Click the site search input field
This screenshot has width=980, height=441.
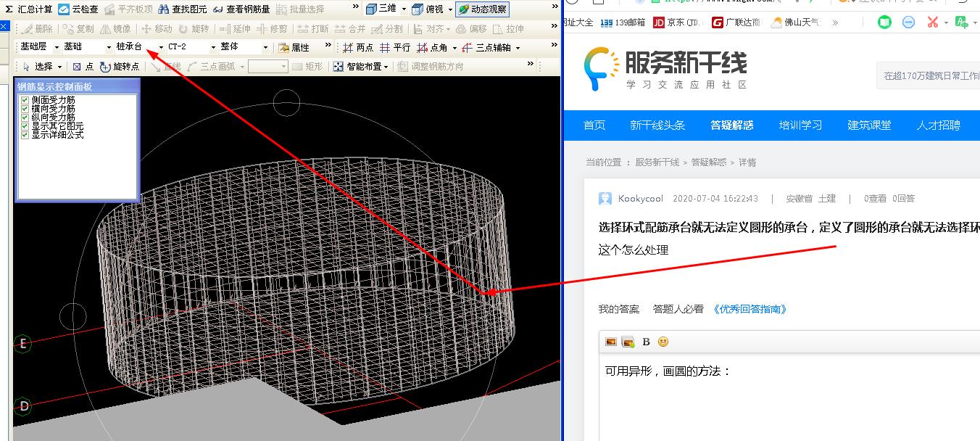pyautogui.click(x=929, y=75)
